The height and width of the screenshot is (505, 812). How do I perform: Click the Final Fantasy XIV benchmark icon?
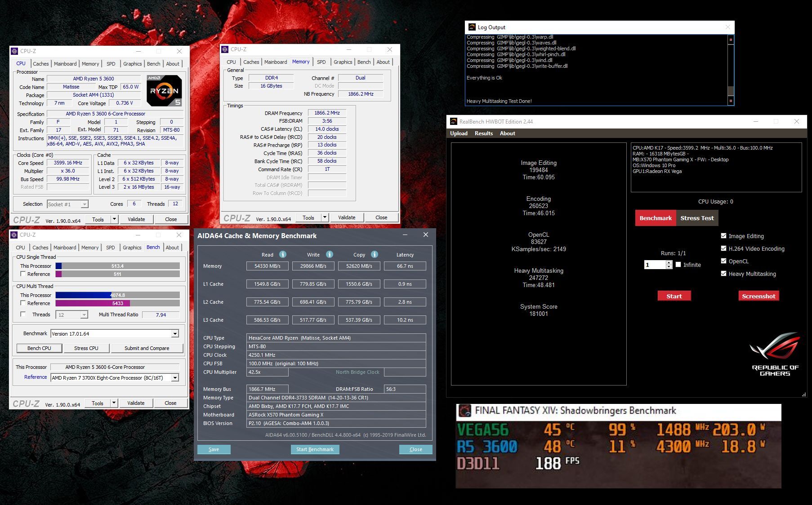point(464,411)
